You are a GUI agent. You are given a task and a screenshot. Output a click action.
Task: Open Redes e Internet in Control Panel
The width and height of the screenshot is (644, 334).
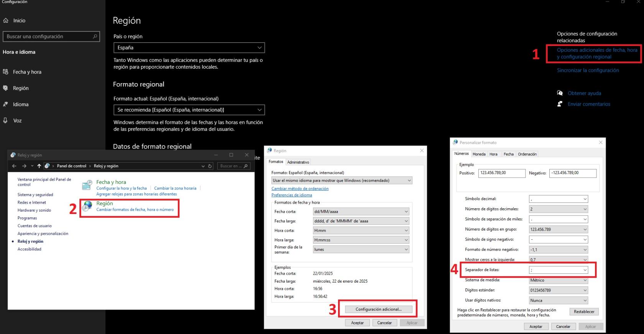(x=32, y=202)
